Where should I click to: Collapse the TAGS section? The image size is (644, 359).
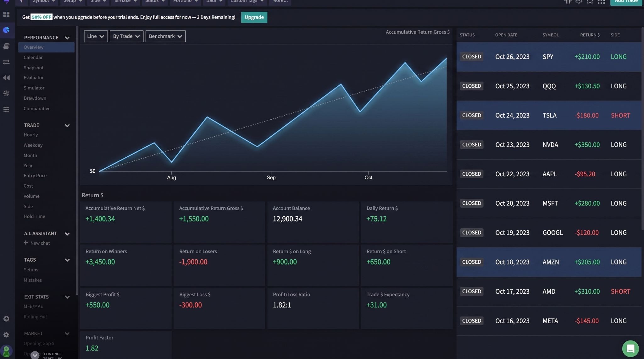(x=67, y=260)
